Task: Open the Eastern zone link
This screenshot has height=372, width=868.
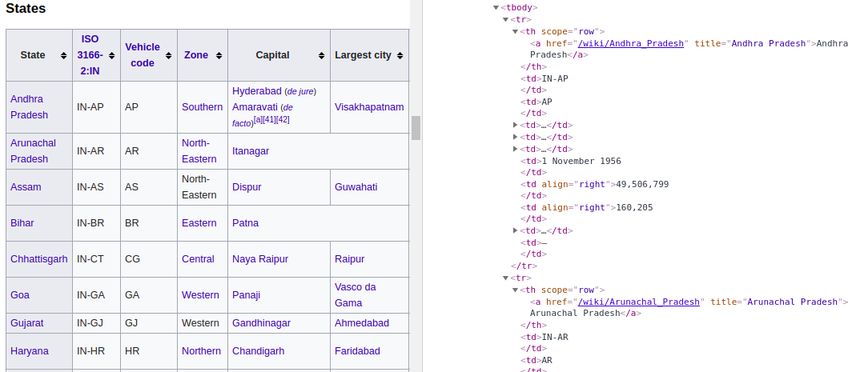Action: 199,222
